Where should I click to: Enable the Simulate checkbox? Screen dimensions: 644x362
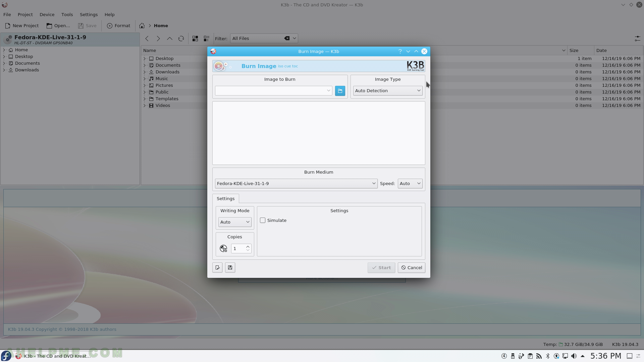263,220
